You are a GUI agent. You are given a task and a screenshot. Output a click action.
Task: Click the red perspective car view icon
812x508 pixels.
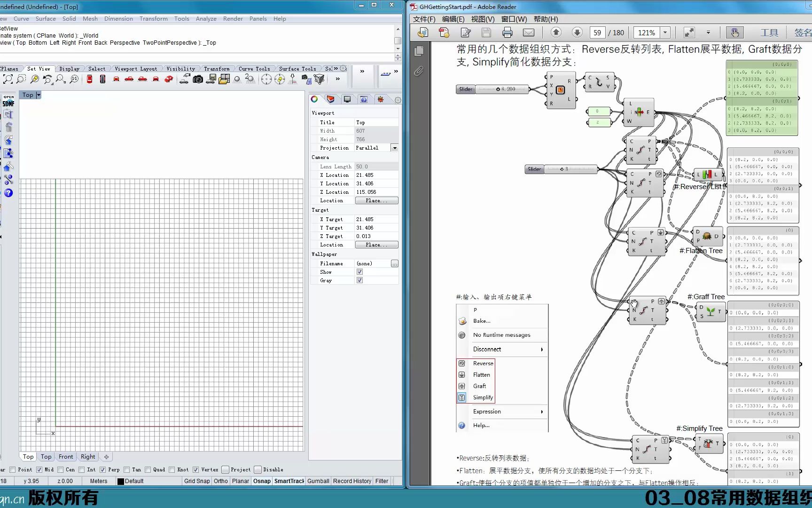[x=169, y=79]
